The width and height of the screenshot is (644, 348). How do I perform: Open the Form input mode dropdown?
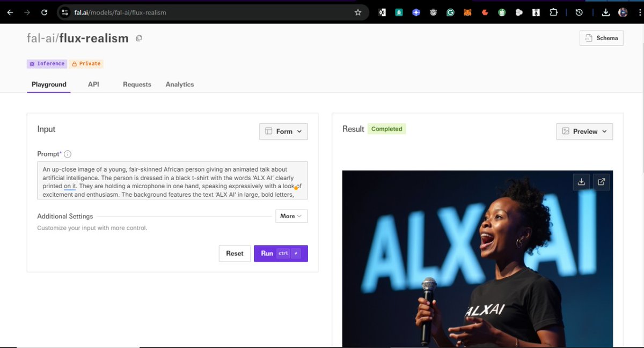click(283, 131)
